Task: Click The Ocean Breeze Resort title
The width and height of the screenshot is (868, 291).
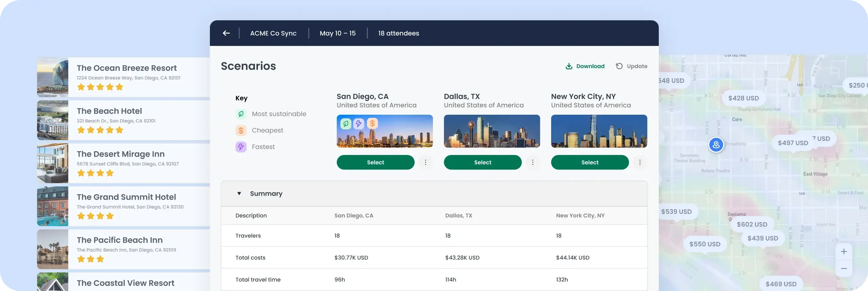Action: (x=127, y=68)
